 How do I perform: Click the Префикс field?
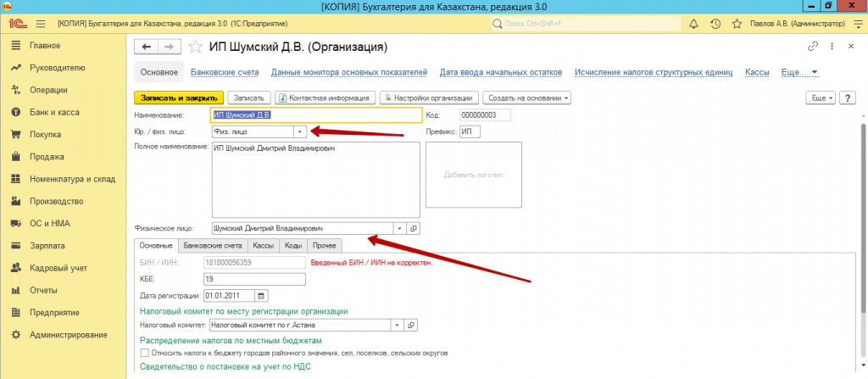point(470,132)
